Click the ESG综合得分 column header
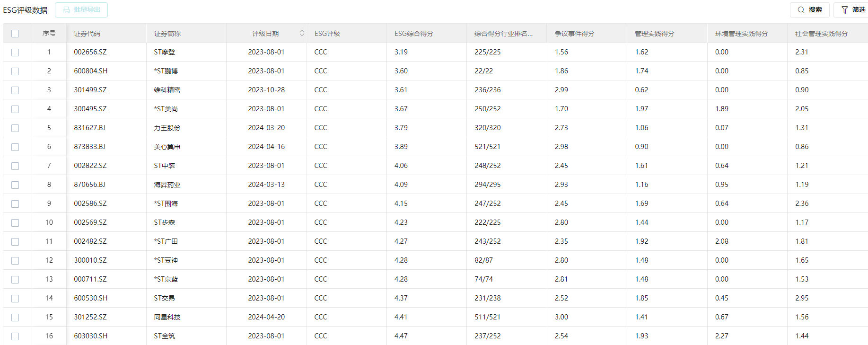This screenshot has width=868, height=345. coord(413,34)
